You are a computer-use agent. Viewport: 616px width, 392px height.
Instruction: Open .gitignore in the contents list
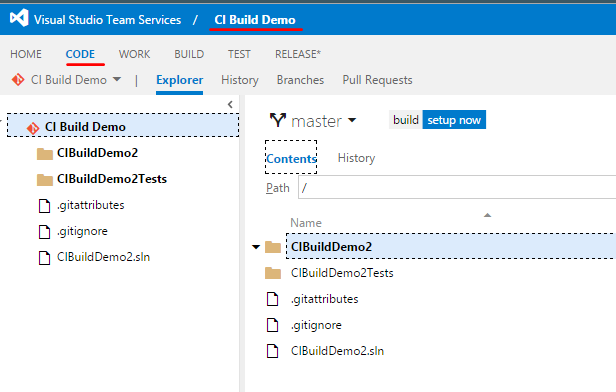click(316, 325)
